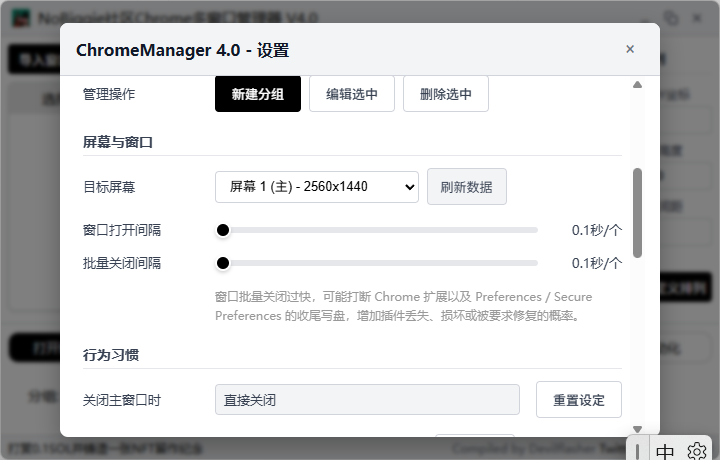This screenshot has height=460, width=720.
Task: Click the 关闭主窗口时 field showing 直接关闭
Action: pyautogui.click(x=367, y=400)
